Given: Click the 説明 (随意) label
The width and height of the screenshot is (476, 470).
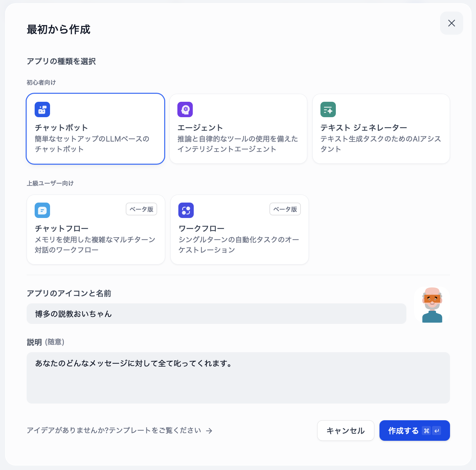Looking at the screenshot, I should [46, 342].
